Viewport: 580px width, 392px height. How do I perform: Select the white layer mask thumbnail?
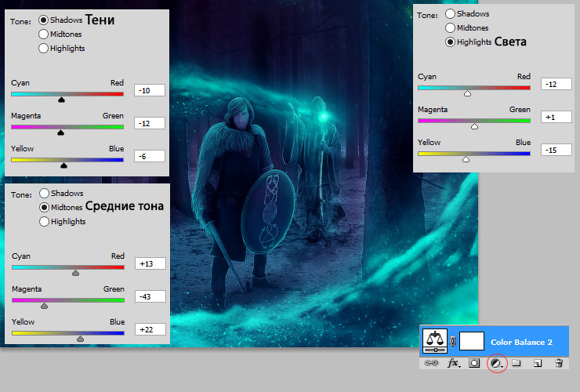coord(472,341)
